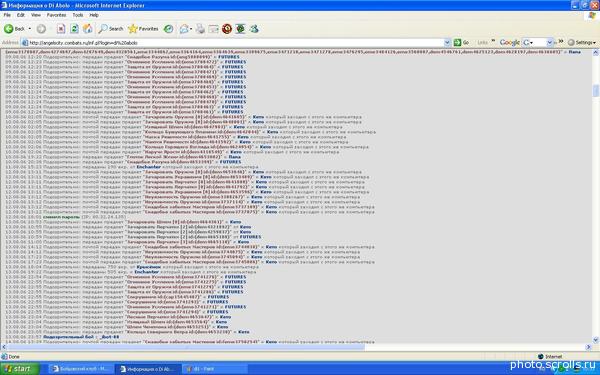Click the vertical scrollbar down arrow
The width and height of the screenshot is (600, 375).
coord(595,340)
